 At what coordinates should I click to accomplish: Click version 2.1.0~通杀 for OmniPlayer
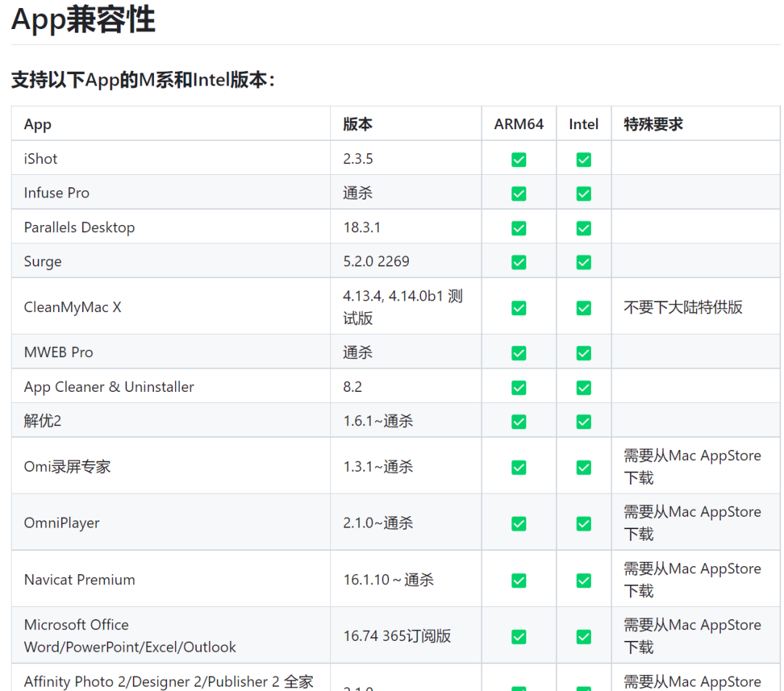(x=378, y=523)
